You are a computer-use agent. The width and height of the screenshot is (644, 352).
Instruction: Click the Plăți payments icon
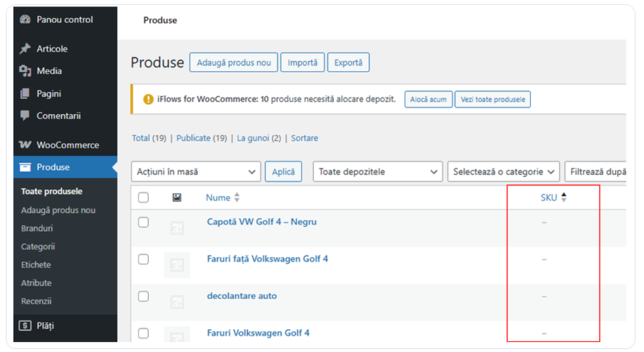pos(25,326)
